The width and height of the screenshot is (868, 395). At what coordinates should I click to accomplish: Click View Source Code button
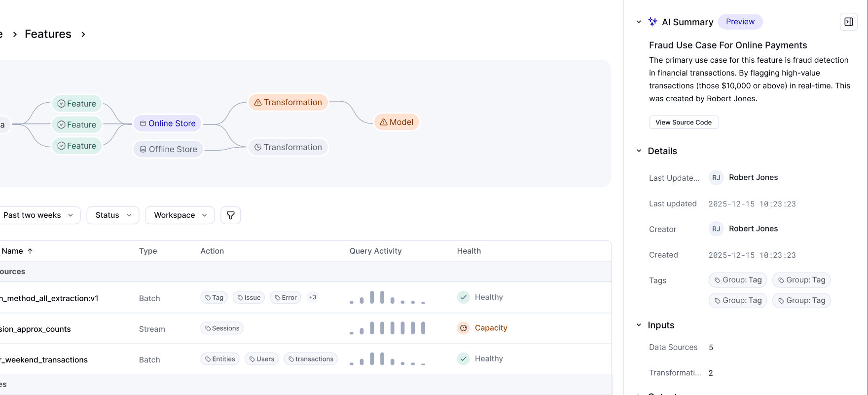pos(684,122)
